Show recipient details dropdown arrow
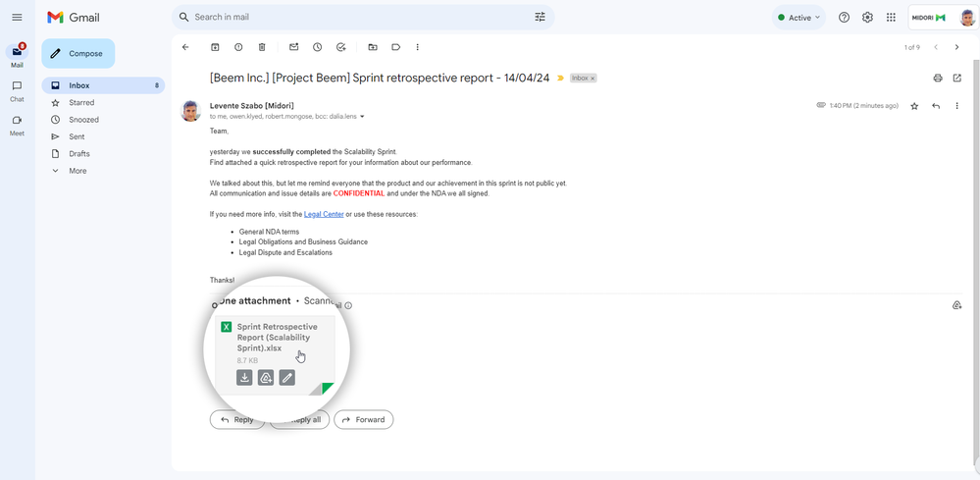The width and height of the screenshot is (980, 480). point(362,117)
